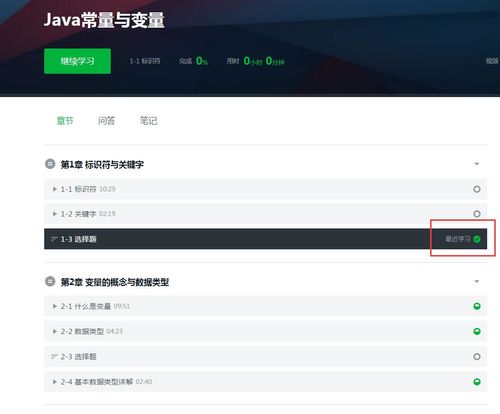Click empty status circle of 2-3 选择题
The width and height of the screenshot is (500, 414).
(x=477, y=357)
